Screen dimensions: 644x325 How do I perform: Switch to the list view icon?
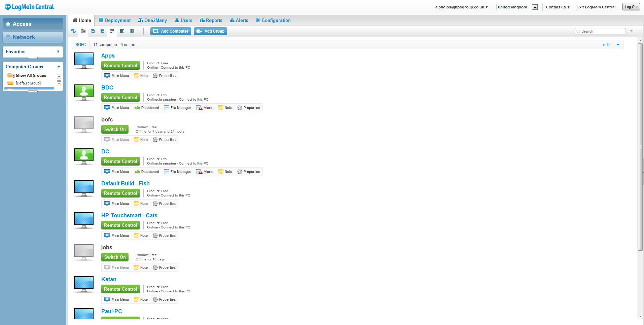point(122,31)
